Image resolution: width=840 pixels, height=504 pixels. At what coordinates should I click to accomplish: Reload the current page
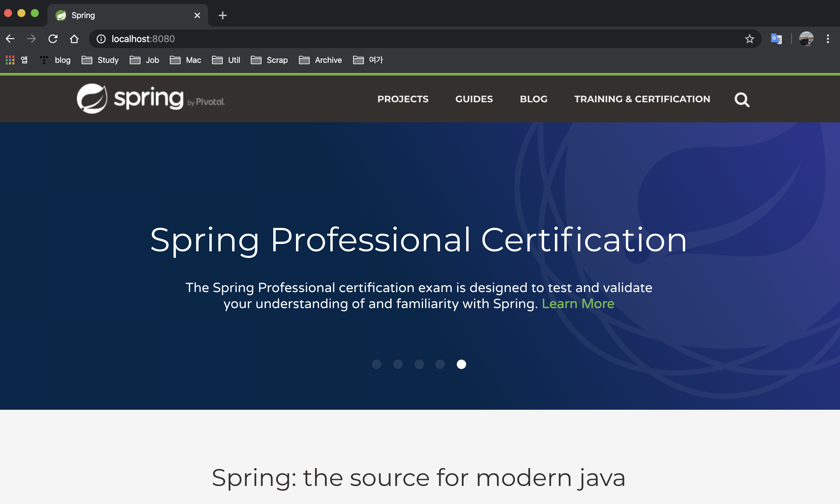(x=53, y=39)
